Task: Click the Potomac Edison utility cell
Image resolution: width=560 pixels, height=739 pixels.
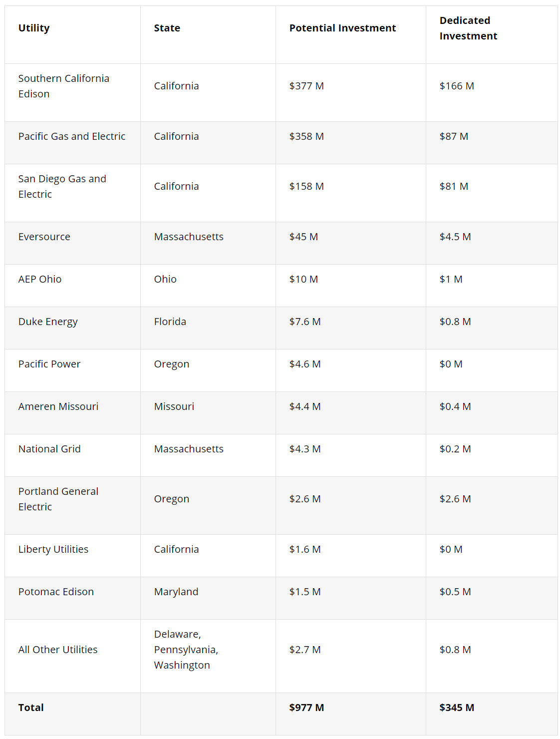Action: tap(56, 592)
